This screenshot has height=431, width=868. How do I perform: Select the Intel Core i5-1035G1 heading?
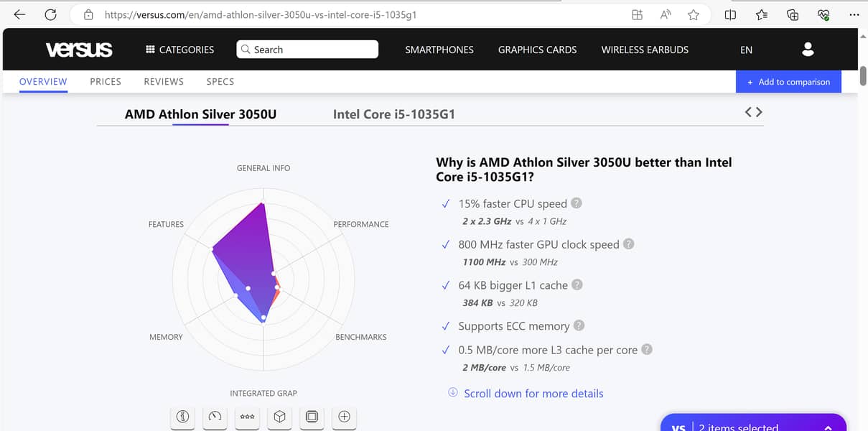(x=394, y=114)
